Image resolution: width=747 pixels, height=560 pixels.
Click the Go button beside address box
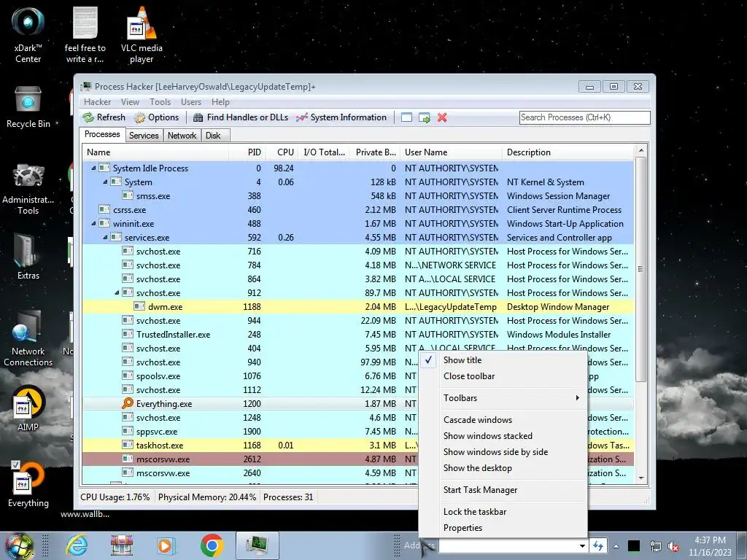click(x=597, y=546)
